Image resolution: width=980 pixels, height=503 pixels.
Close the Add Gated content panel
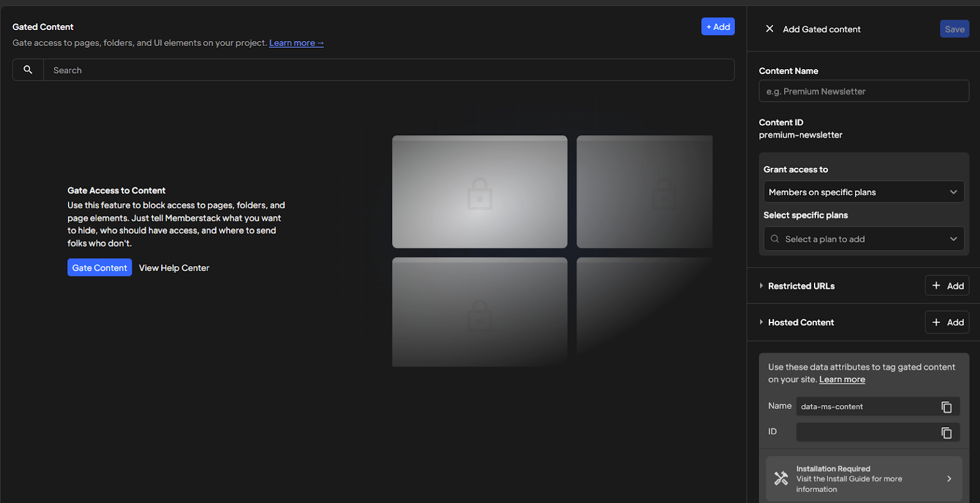[x=769, y=29]
